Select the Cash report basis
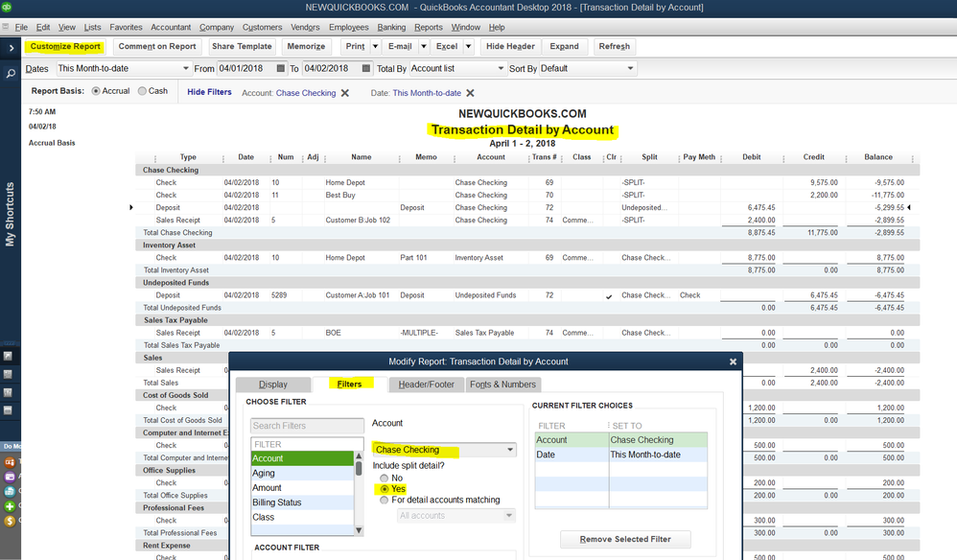The height and width of the screenshot is (560, 957). point(140,91)
